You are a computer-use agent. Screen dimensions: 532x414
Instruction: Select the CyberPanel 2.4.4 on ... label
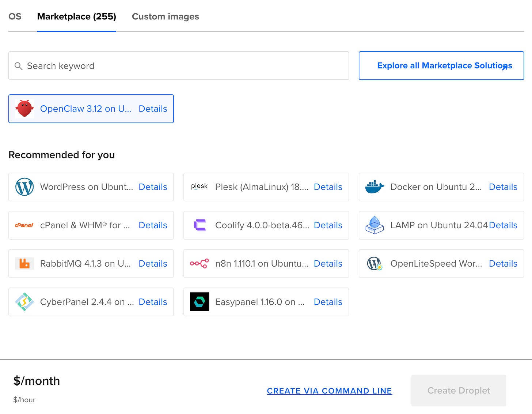[87, 302]
